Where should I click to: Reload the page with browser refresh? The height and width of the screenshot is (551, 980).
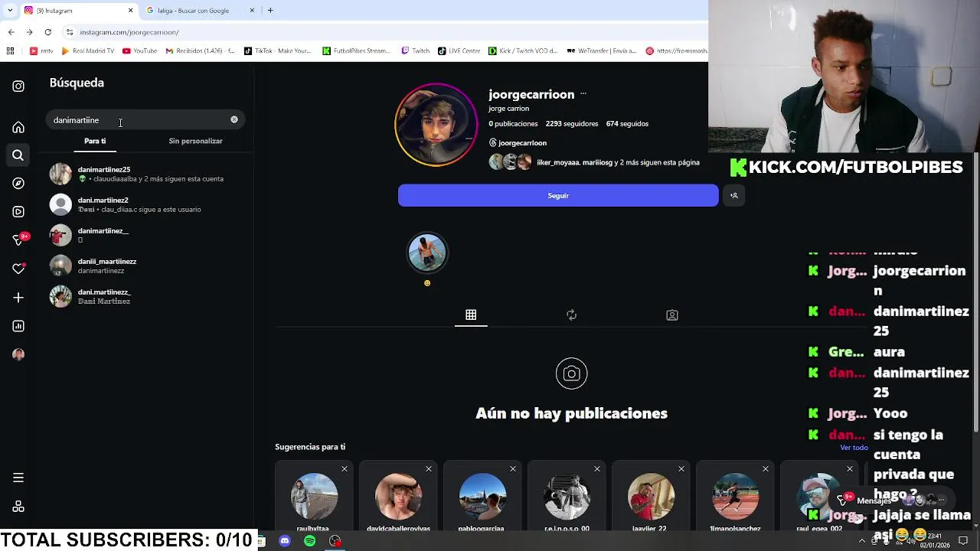[x=47, y=32]
